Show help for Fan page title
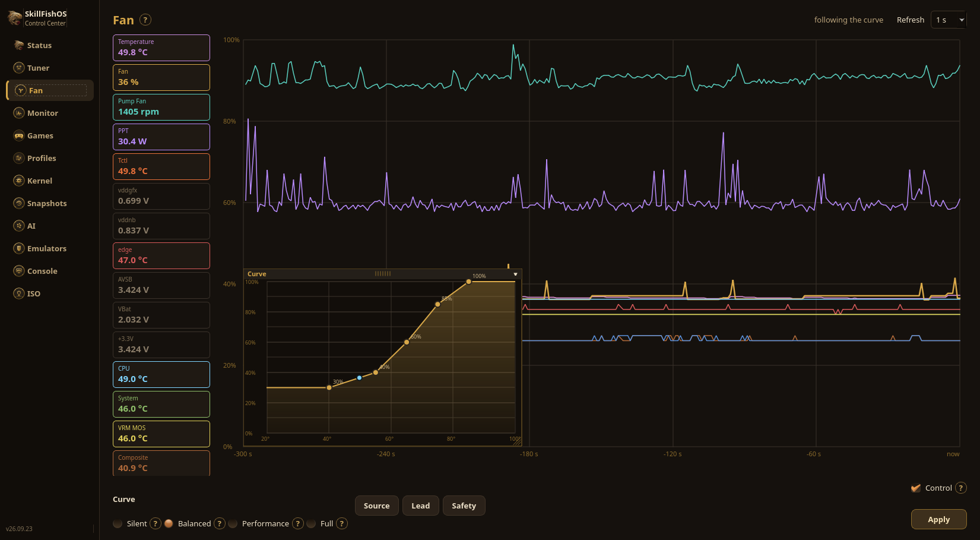Image resolution: width=980 pixels, height=540 pixels. point(145,20)
